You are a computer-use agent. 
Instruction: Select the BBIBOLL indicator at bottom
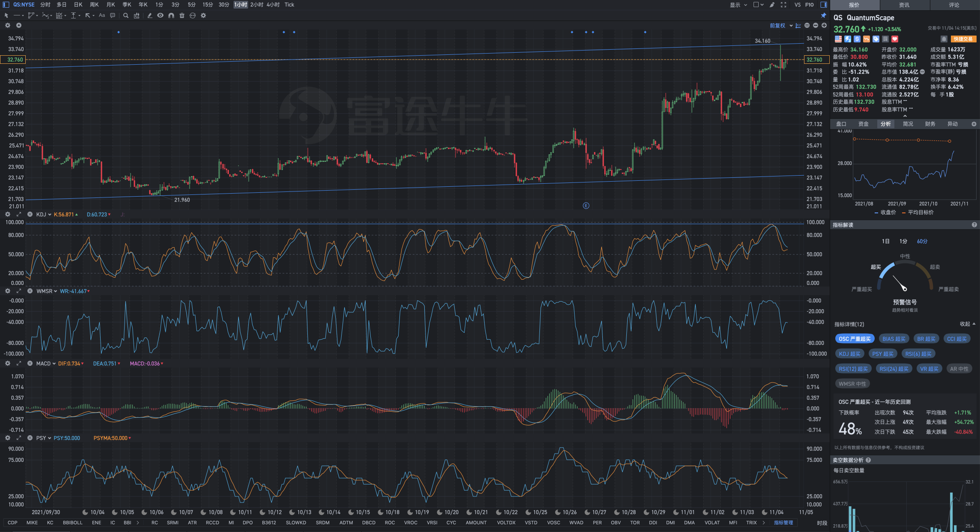[x=73, y=523]
